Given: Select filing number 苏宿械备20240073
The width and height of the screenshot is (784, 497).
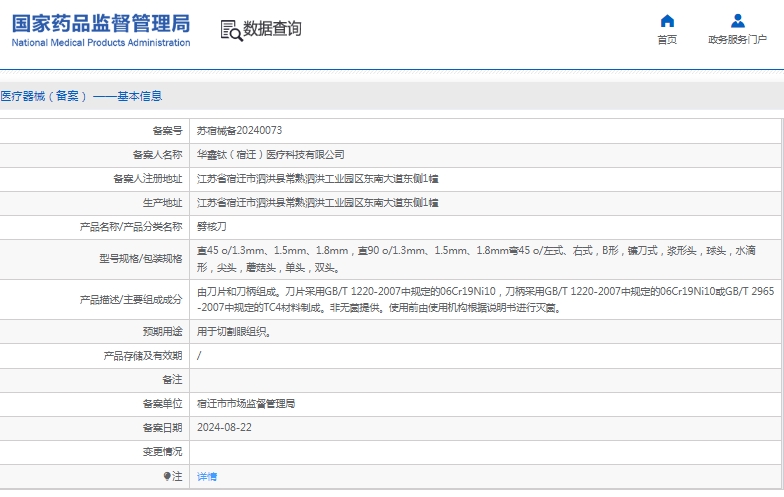Looking at the screenshot, I should point(239,130).
